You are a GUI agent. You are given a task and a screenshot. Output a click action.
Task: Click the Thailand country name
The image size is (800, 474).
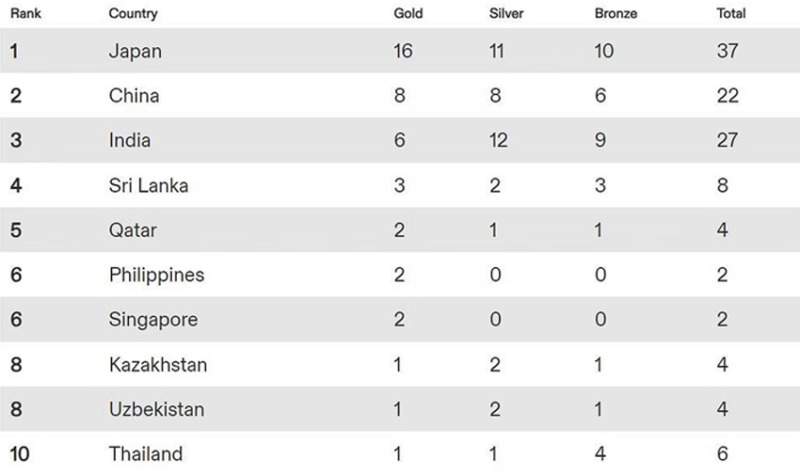click(146, 454)
